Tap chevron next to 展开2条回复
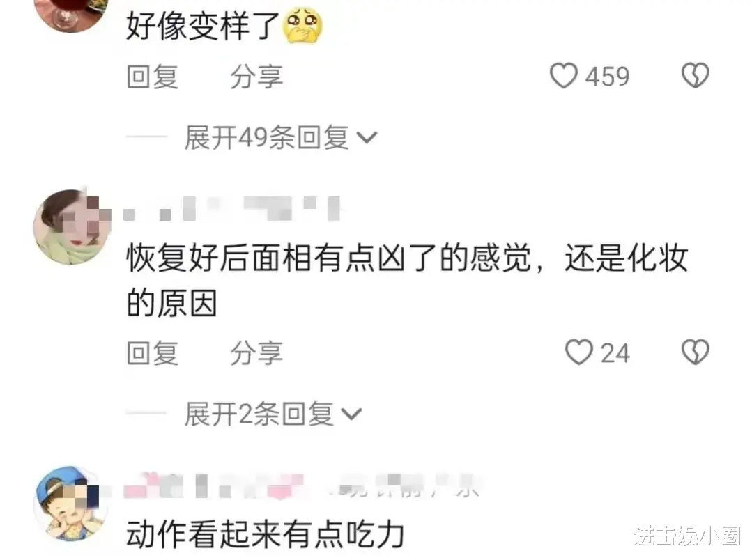The width and height of the screenshot is (752, 560). (x=351, y=414)
